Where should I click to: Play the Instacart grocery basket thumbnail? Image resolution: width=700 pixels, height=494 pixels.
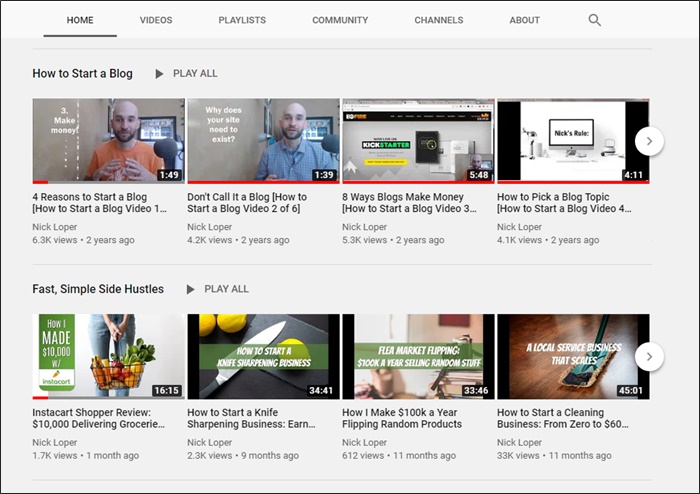click(x=108, y=356)
